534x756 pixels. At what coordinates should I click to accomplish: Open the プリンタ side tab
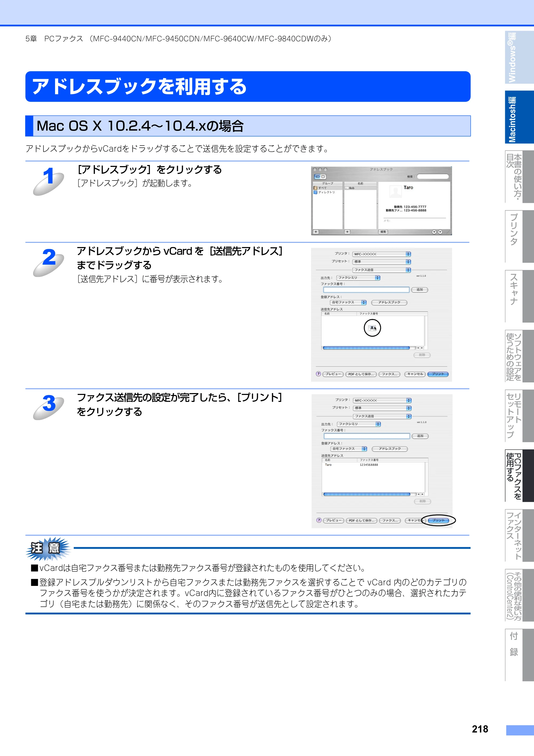click(519, 236)
